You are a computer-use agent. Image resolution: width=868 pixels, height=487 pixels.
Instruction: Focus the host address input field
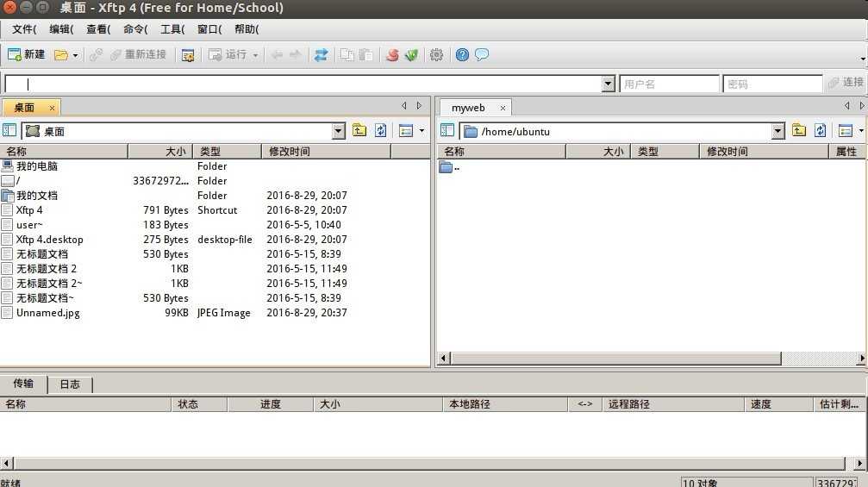303,84
